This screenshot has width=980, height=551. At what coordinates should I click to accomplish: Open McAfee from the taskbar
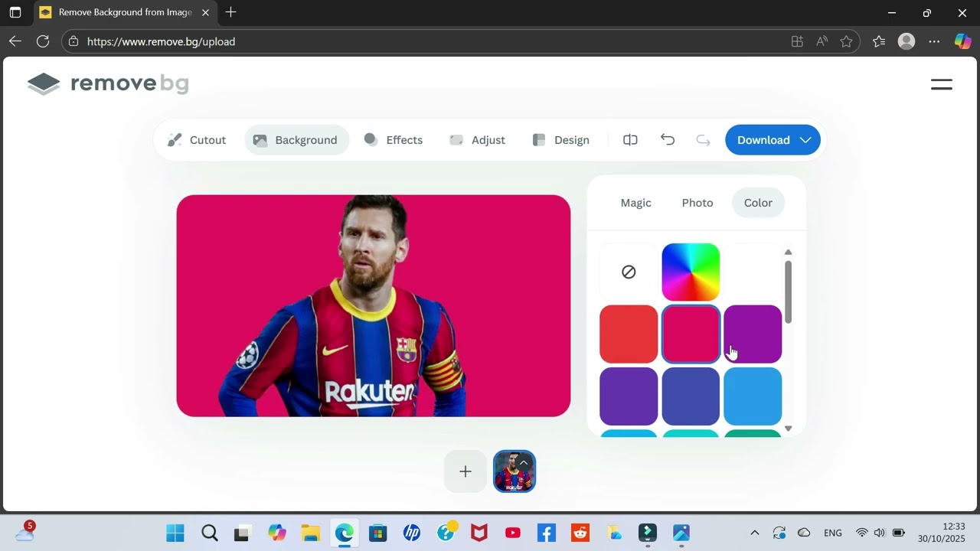479,533
